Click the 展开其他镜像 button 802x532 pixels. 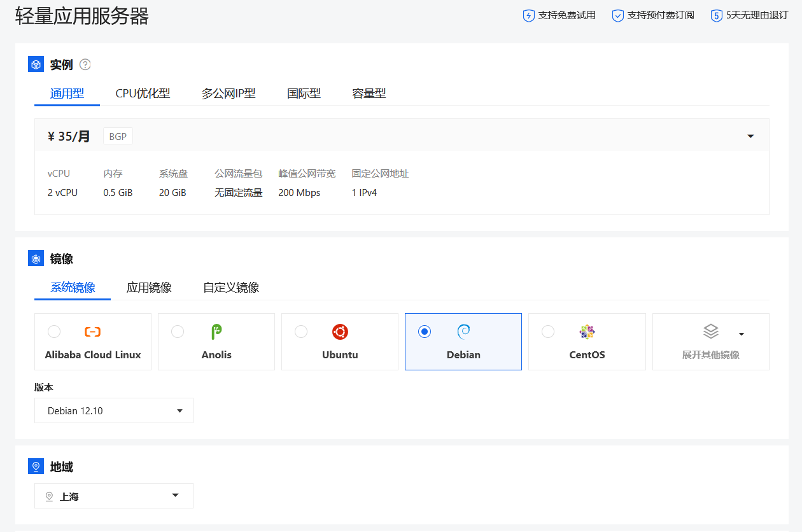[711, 342]
